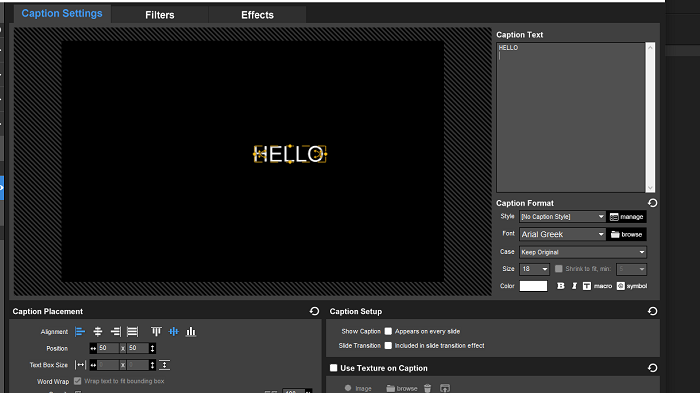Reset the Caption Setup section
Screen dimensions: 700x393
(x=652, y=311)
